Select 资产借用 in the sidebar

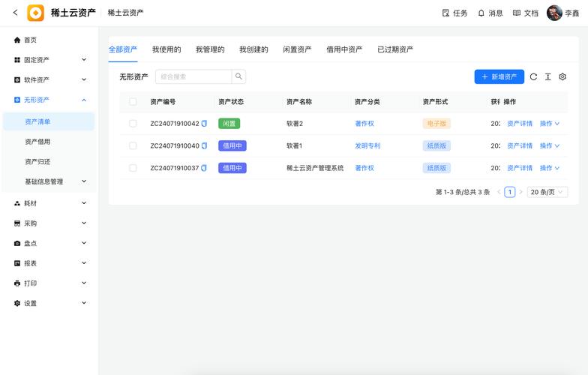(x=37, y=142)
